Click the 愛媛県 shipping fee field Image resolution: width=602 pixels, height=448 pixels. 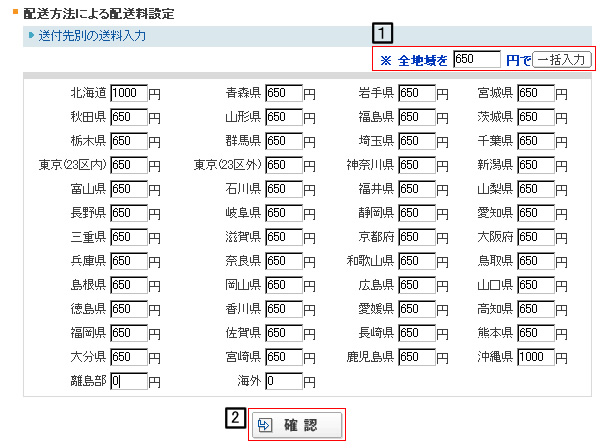coord(417,309)
